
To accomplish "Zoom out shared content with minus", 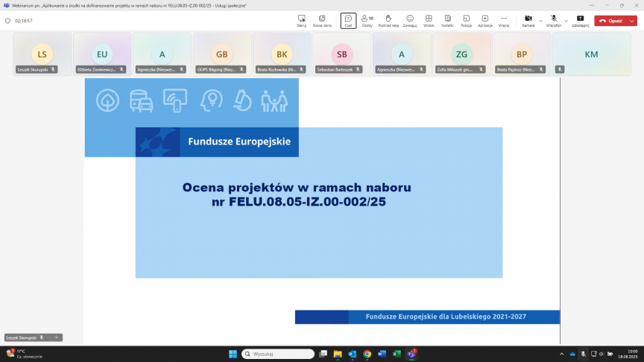I will [48, 337].
